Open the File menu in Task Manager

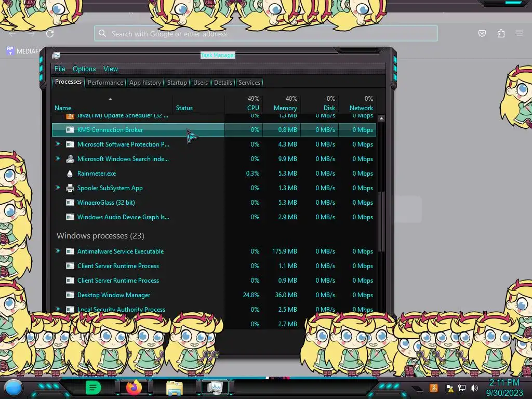pos(60,69)
